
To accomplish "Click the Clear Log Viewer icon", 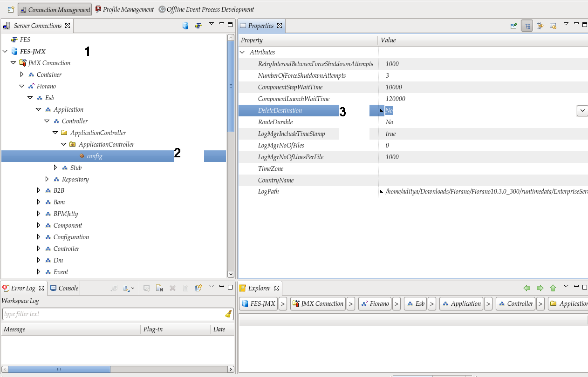I will [x=159, y=288].
